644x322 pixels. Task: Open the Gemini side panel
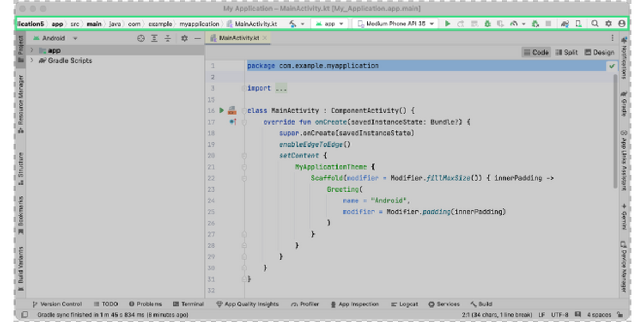[624, 217]
